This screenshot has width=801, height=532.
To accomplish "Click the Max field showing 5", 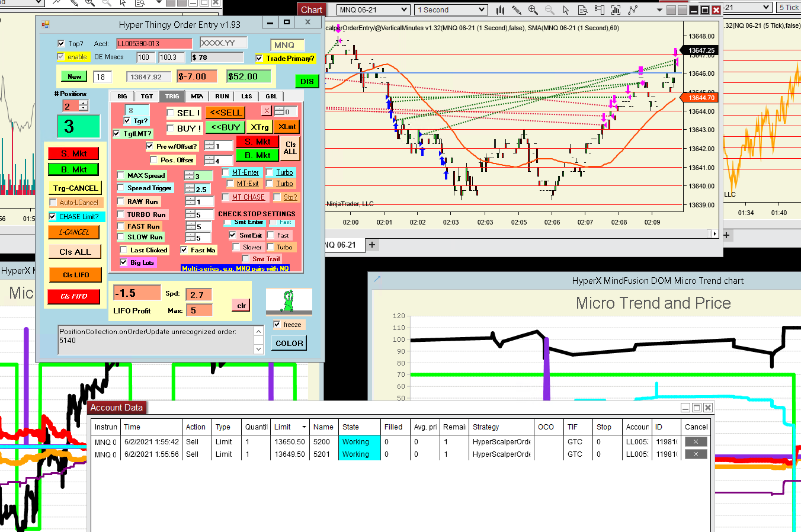I will tap(199, 310).
